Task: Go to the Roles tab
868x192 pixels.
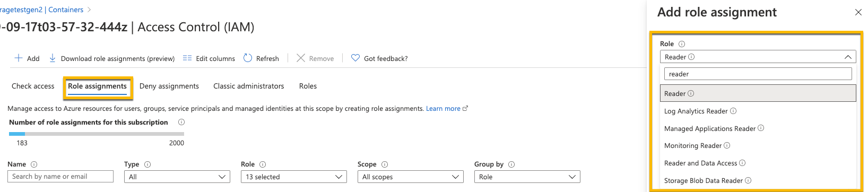Action: click(308, 86)
